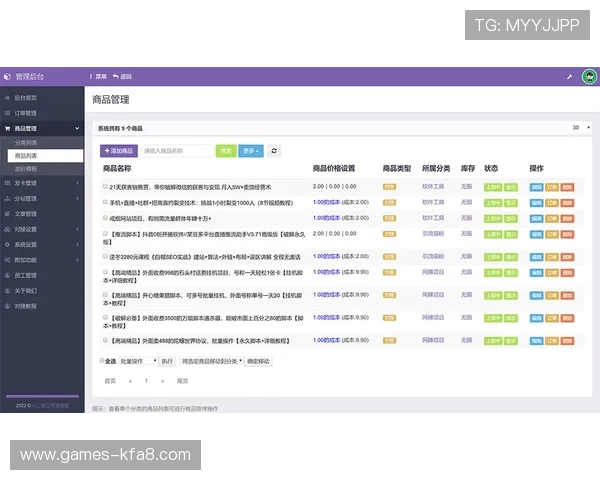Click the previous page arrow in pagination
The height and width of the screenshot is (480, 600).
pyautogui.click(x=130, y=381)
